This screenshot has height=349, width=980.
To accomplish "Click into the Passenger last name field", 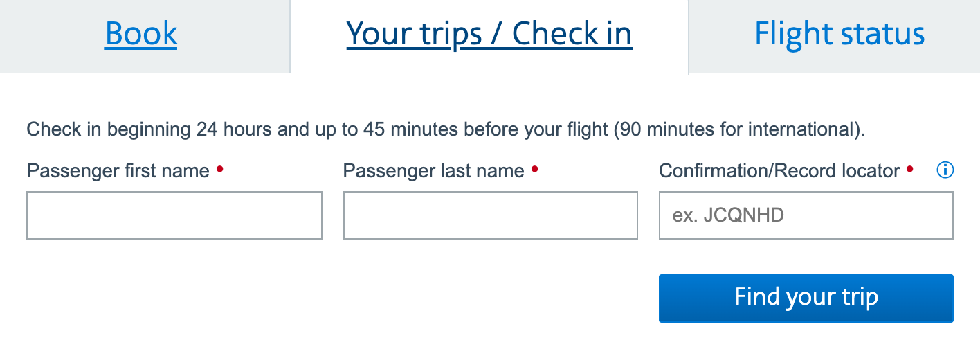I will (490, 215).
